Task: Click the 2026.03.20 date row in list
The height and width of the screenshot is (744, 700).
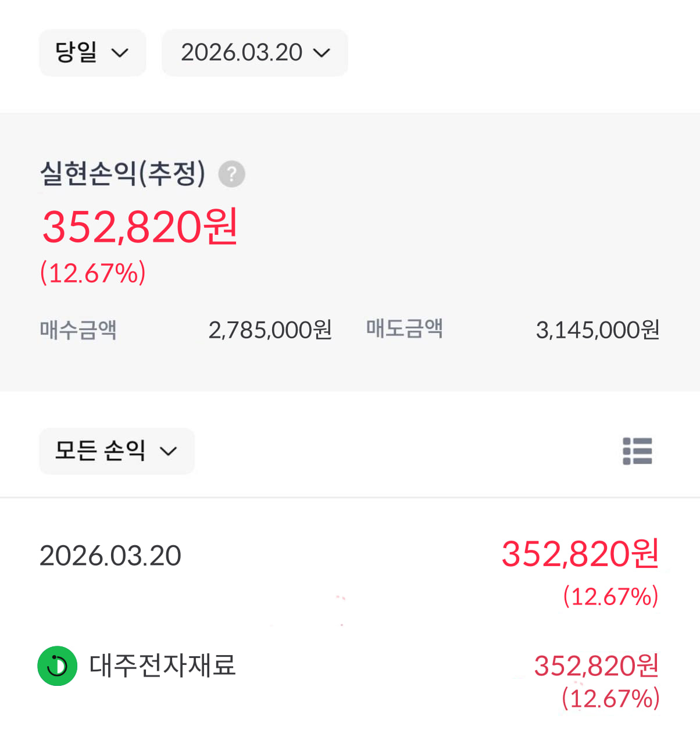Action: tap(110, 556)
